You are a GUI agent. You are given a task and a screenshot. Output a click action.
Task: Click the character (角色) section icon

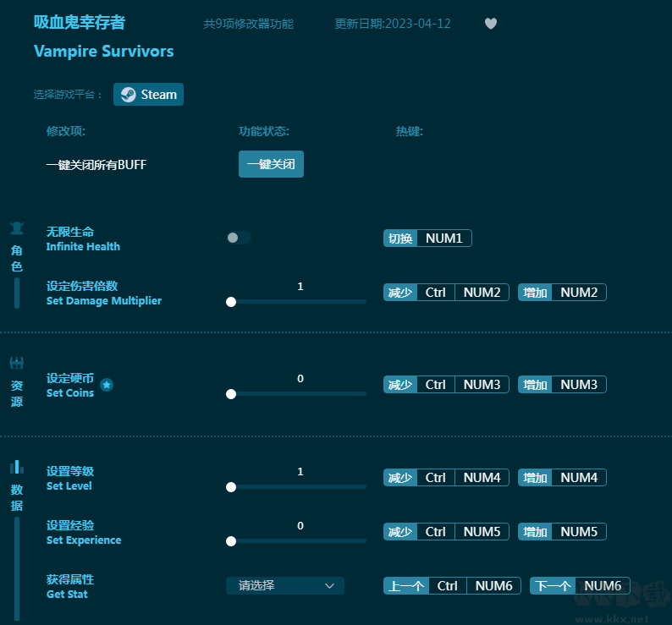pyautogui.click(x=17, y=228)
